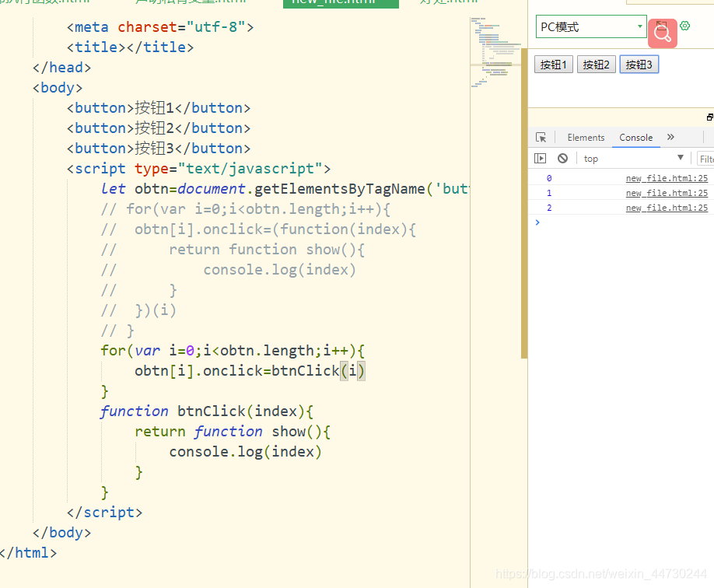
Task: Select the new_file.html editor tab
Action: click(341, 3)
